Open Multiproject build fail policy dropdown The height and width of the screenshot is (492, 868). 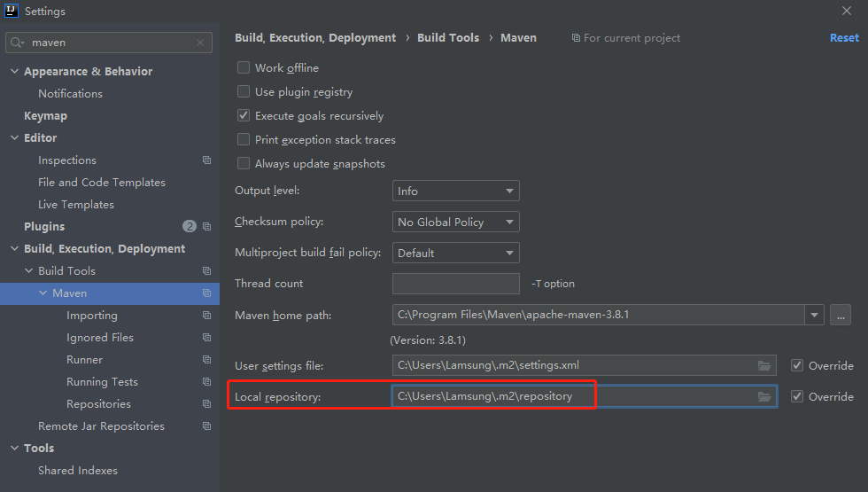[x=455, y=253]
